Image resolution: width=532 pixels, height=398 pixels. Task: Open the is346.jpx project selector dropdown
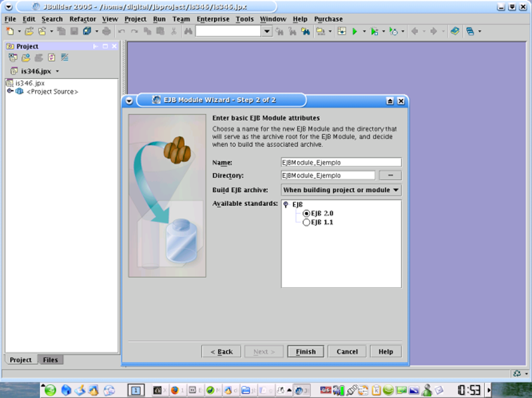pos(57,71)
